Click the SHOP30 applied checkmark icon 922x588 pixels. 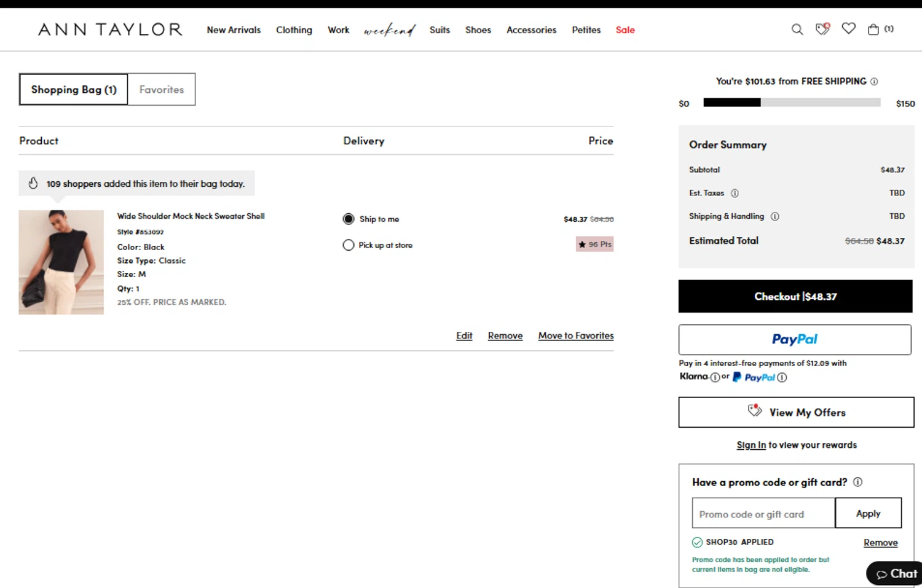tap(697, 543)
